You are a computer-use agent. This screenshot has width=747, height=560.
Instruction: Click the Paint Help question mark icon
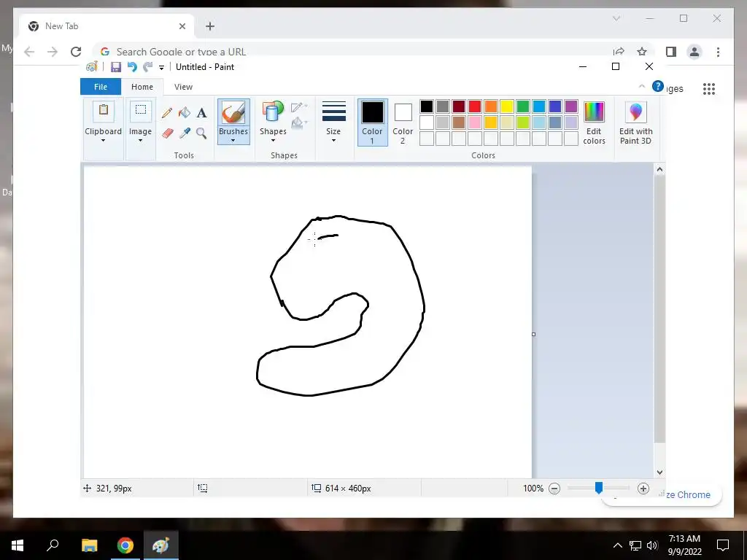658,86
